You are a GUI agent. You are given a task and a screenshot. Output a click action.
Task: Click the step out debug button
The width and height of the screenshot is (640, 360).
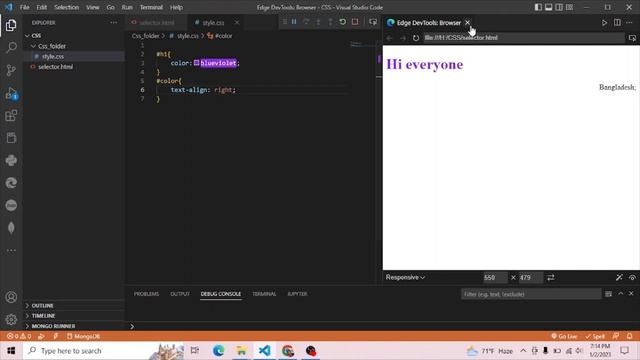point(330,22)
